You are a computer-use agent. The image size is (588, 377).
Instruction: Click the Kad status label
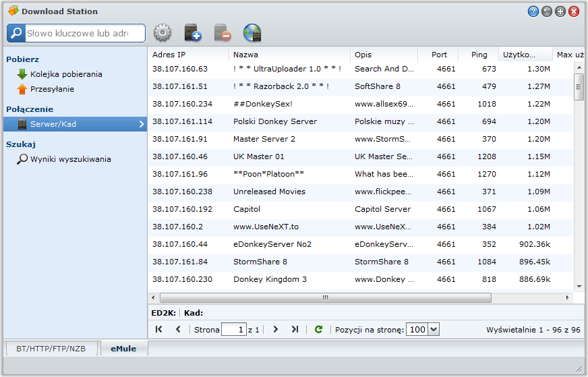(x=194, y=313)
